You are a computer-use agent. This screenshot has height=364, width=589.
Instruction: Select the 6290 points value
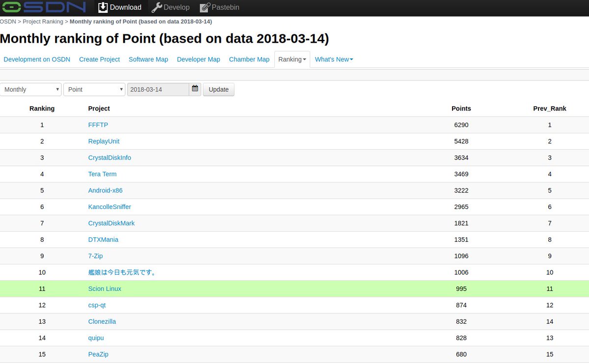click(461, 125)
